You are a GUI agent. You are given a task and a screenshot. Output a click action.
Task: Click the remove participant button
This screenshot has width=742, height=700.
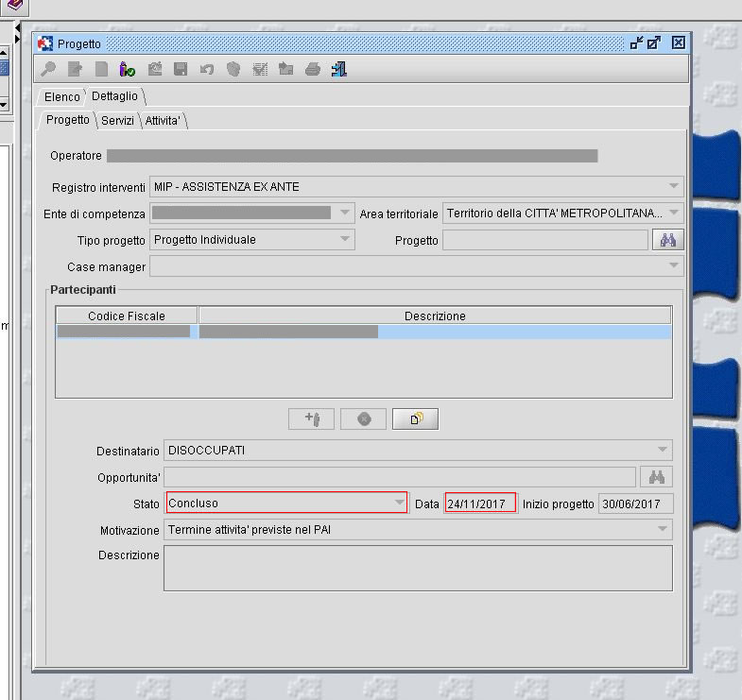coord(363,419)
